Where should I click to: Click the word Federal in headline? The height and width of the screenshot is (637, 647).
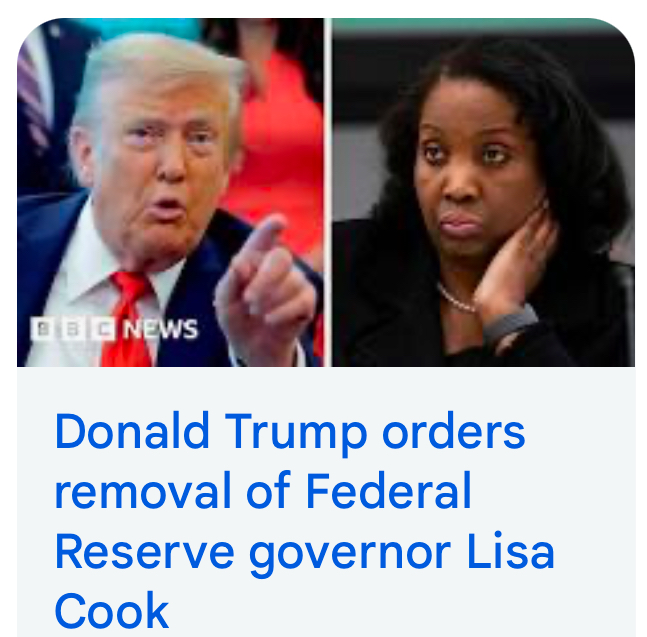389,491
